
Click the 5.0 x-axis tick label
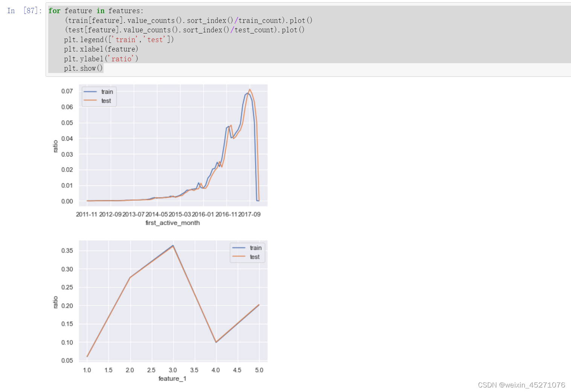(x=259, y=370)
